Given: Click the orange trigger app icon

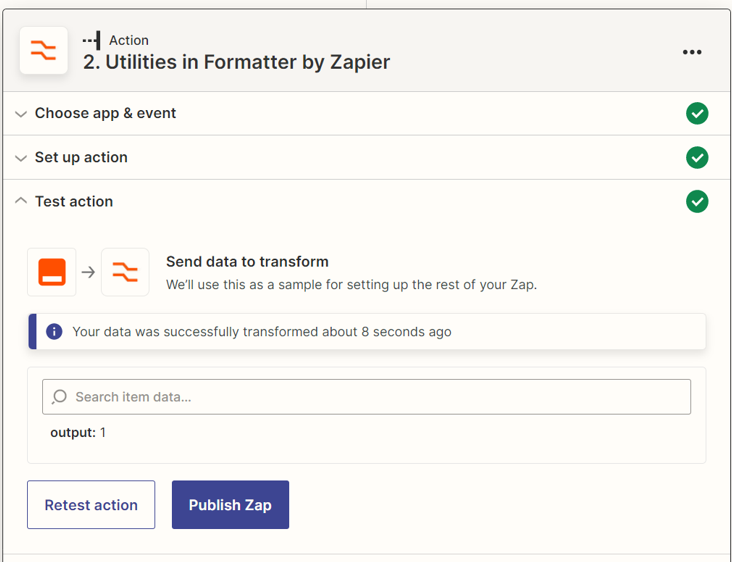Looking at the screenshot, I should pyautogui.click(x=52, y=272).
